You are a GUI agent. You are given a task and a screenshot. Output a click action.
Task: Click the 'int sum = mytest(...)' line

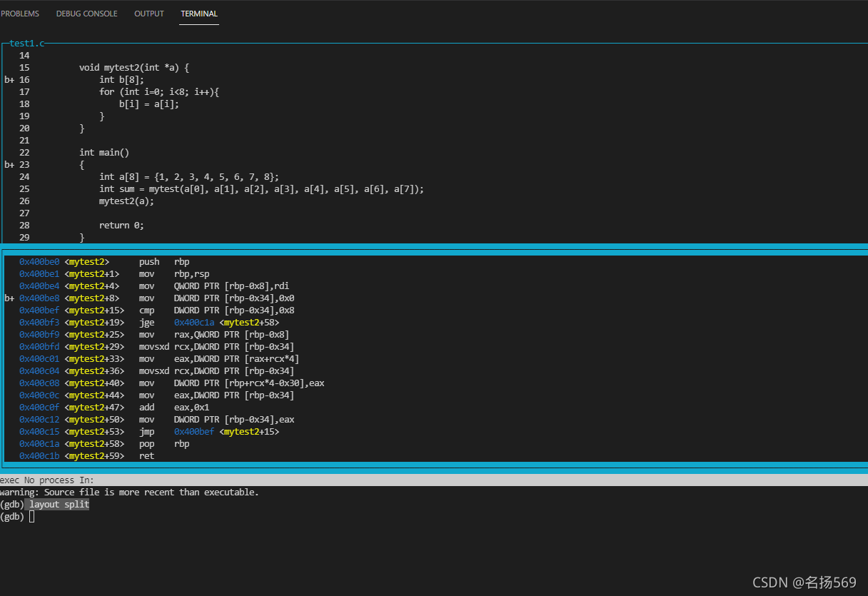[x=261, y=189]
